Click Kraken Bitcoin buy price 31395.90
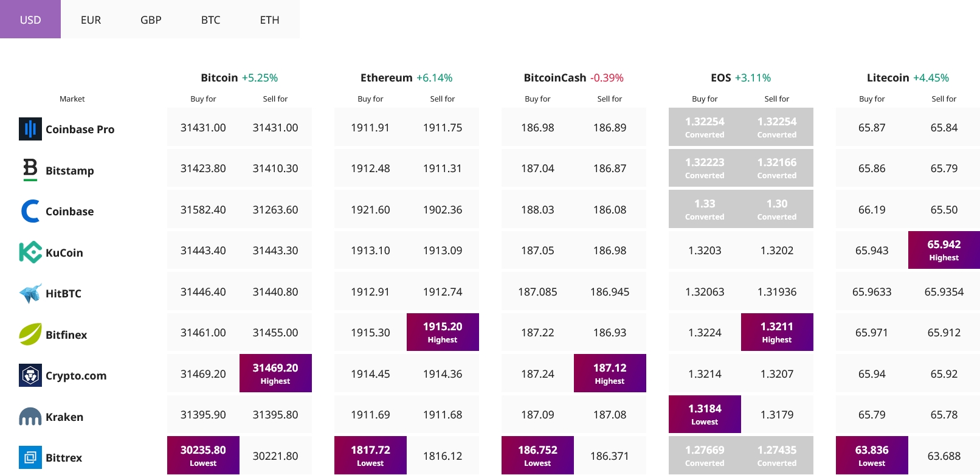980x475 pixels. coord(203,414)
